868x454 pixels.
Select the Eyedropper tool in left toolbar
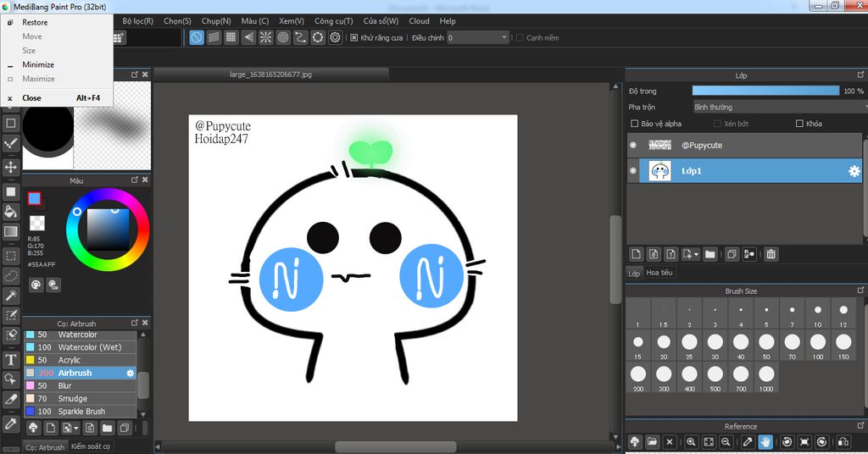point(10,424)
